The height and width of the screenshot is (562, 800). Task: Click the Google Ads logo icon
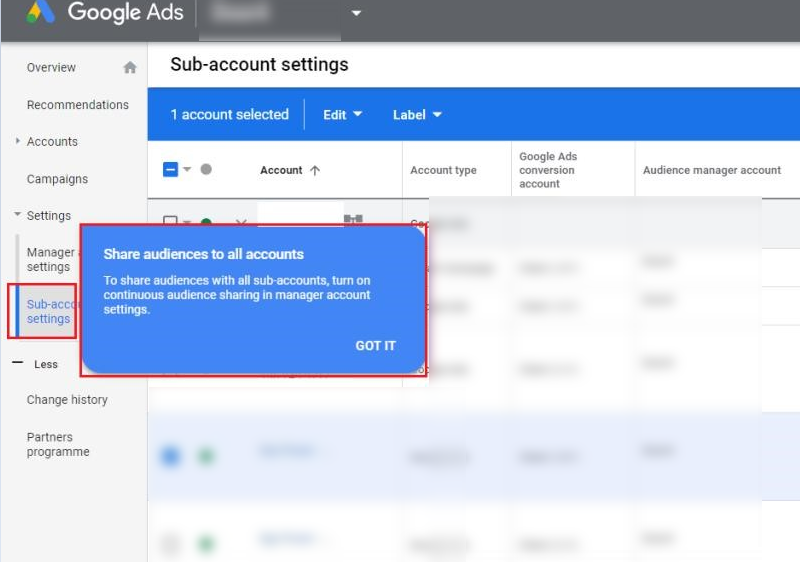click(40, 12)
